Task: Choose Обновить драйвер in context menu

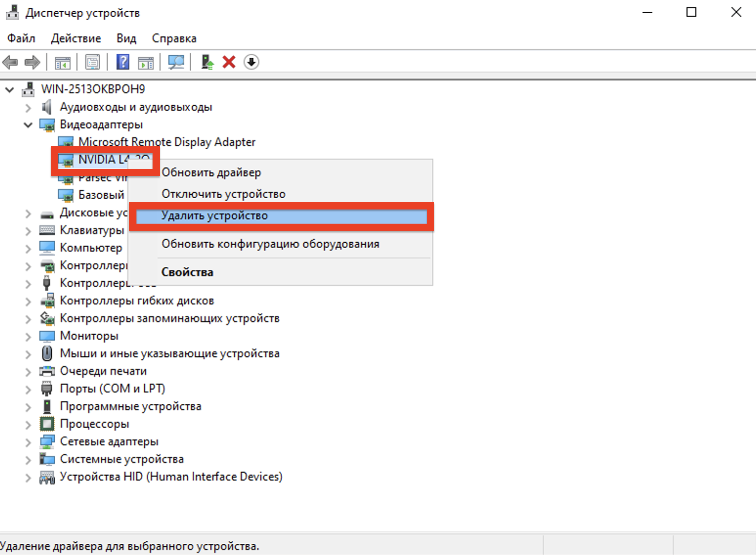Action: click(281, 173)
